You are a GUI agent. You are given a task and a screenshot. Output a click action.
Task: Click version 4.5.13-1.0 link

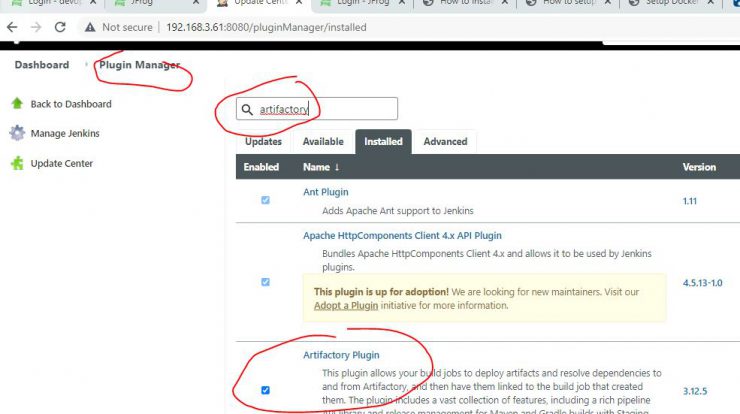point(702,283)
